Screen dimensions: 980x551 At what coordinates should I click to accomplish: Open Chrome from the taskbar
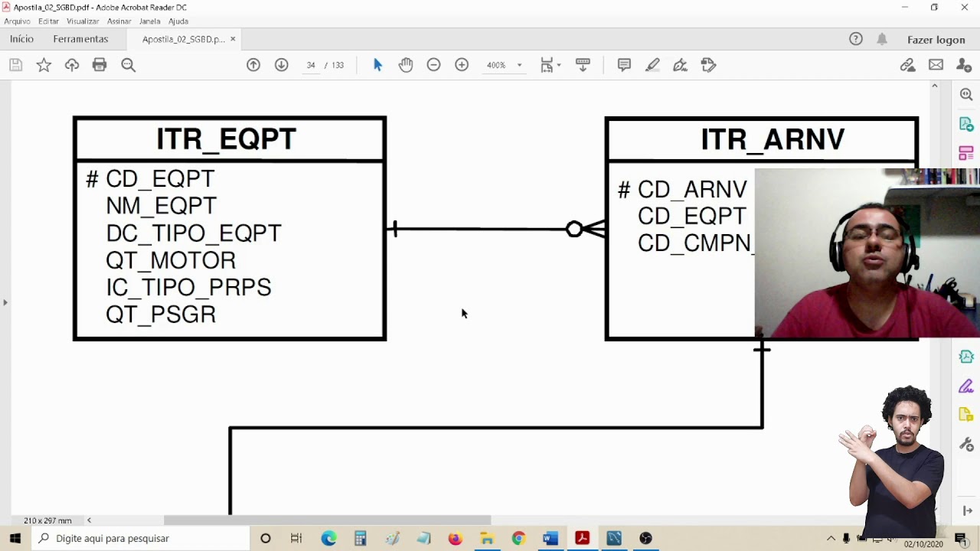[518, 539]
